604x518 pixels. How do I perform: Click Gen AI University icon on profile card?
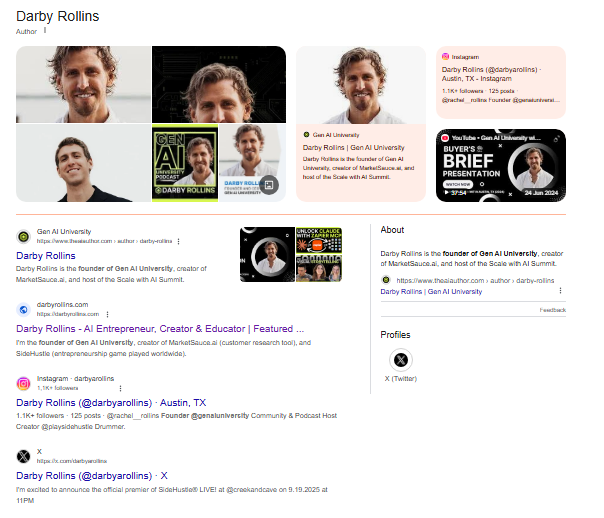(x=306, y=134)
